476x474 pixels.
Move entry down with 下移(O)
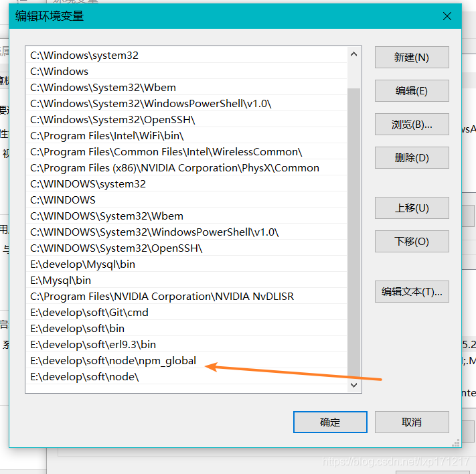(412, 242)
